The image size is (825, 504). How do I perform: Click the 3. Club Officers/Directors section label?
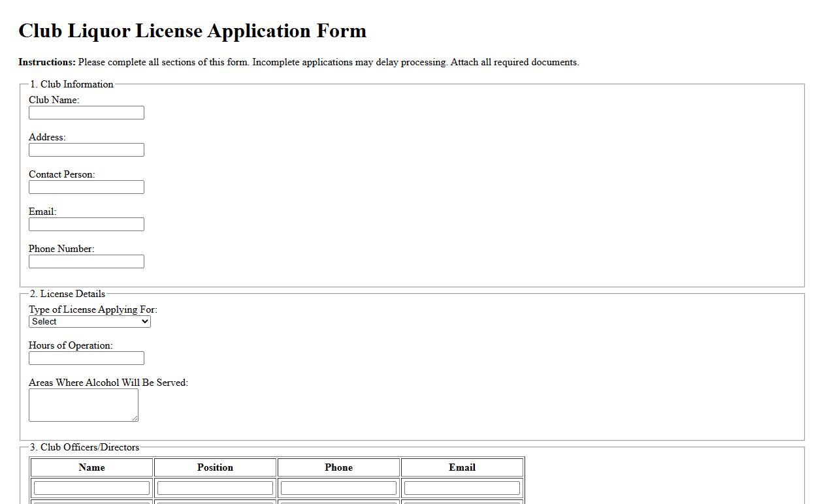[x=85, y=447]
